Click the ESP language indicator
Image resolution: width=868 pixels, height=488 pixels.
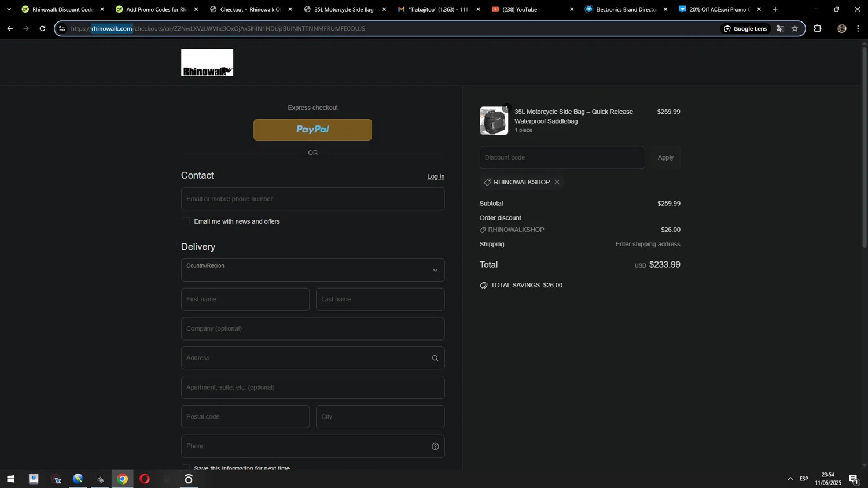(x=804, y=479)
